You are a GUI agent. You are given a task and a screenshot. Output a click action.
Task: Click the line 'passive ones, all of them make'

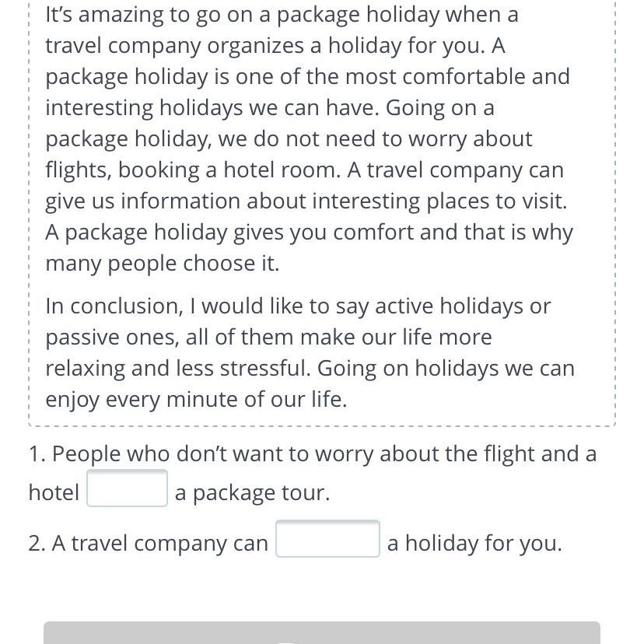click(268, 338)
